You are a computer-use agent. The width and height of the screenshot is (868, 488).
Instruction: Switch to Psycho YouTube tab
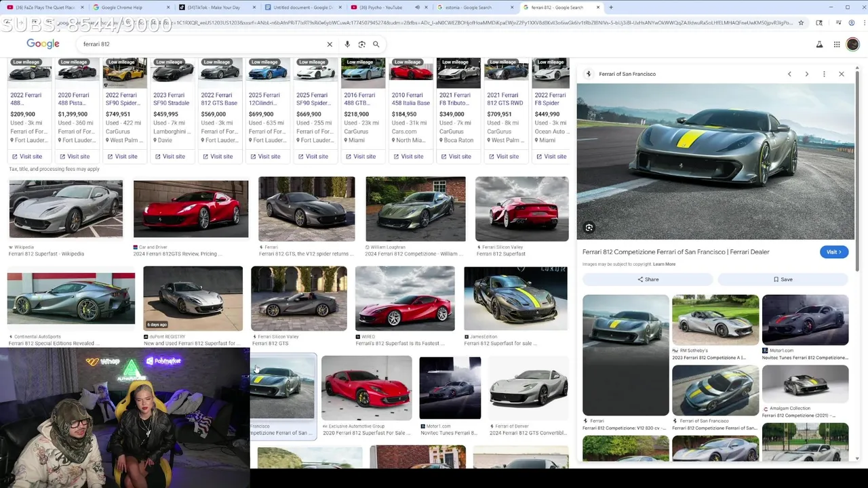[384, 7]
